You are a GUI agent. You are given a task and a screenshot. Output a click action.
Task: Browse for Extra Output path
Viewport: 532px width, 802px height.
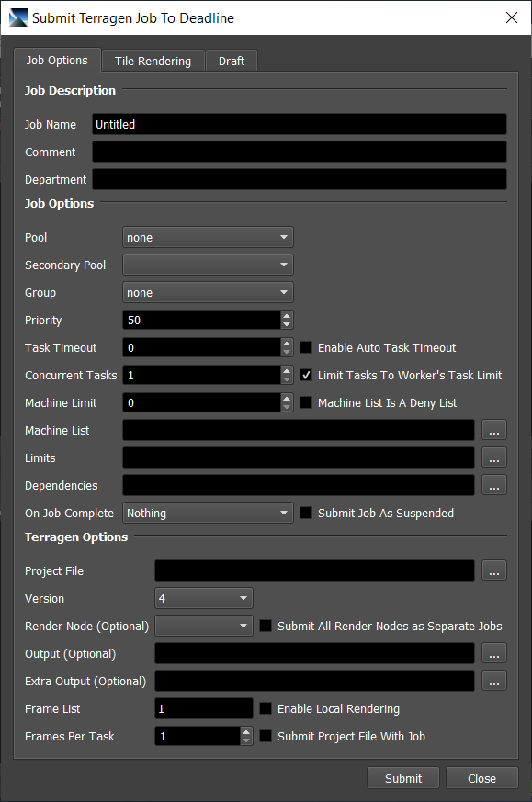click(494, 682)
